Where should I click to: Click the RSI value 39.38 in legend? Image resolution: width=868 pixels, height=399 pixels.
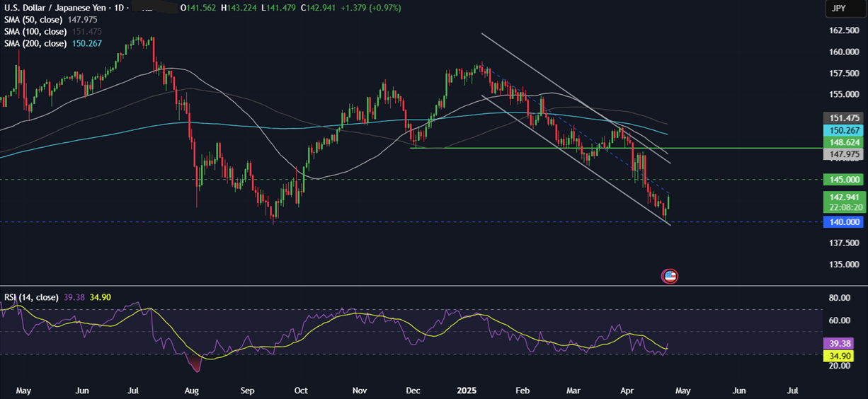tap(75, 297)
